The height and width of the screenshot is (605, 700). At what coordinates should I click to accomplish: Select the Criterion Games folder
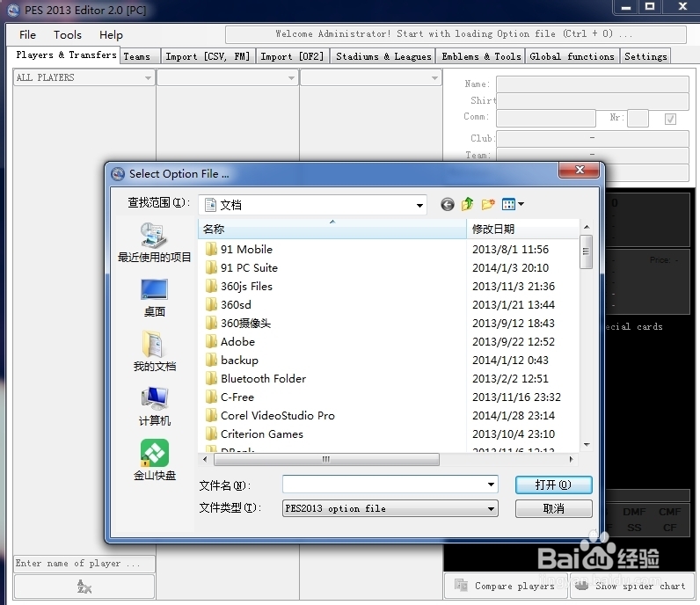pyautogui.click(x=261, y=434)
